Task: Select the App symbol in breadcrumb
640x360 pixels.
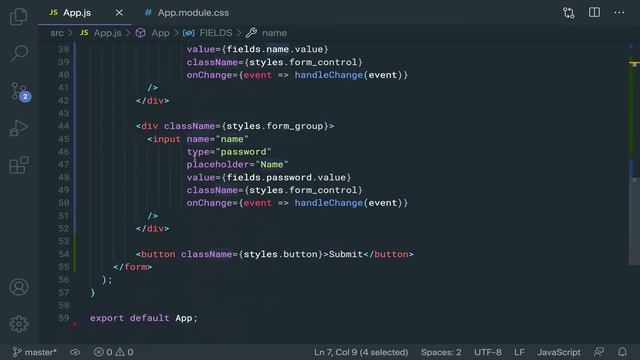Action: click(x=160, y=33)
